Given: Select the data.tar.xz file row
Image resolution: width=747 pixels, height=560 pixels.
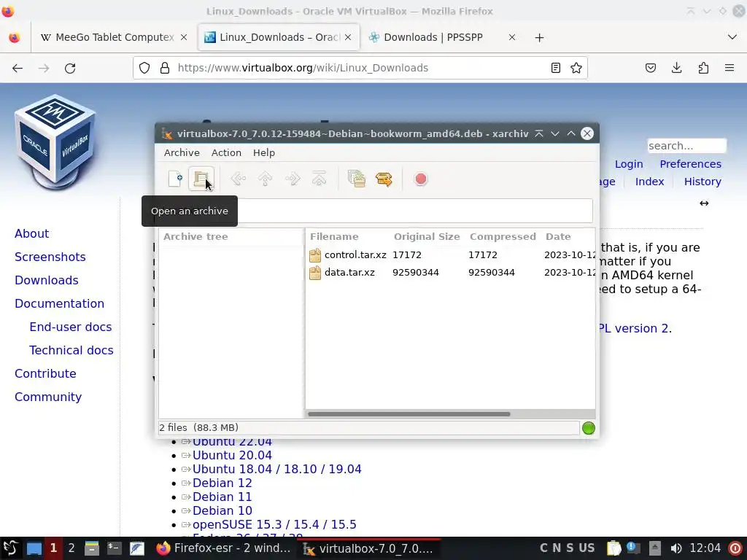Looking at the screenshot, I should pos(450,273).
